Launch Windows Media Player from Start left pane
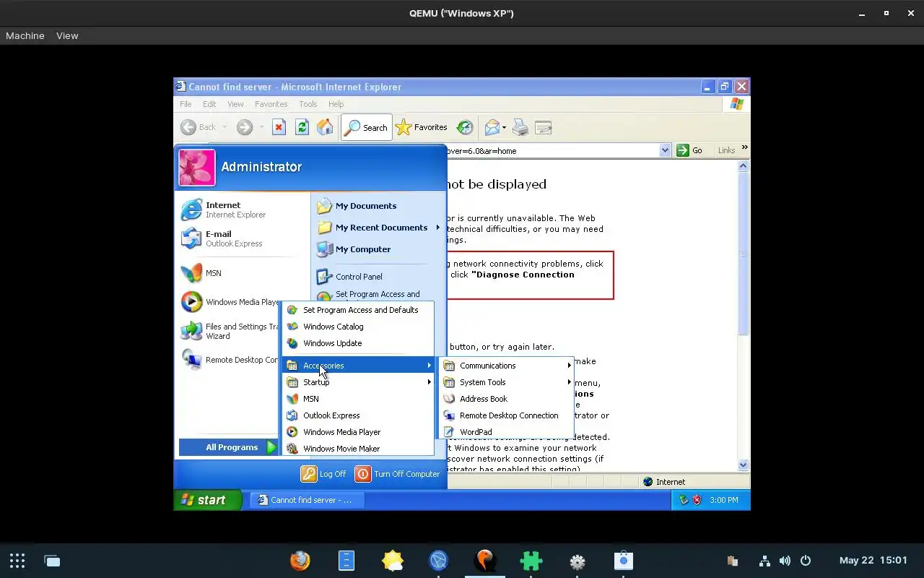 pyautogui.click(x=230, y=302)
